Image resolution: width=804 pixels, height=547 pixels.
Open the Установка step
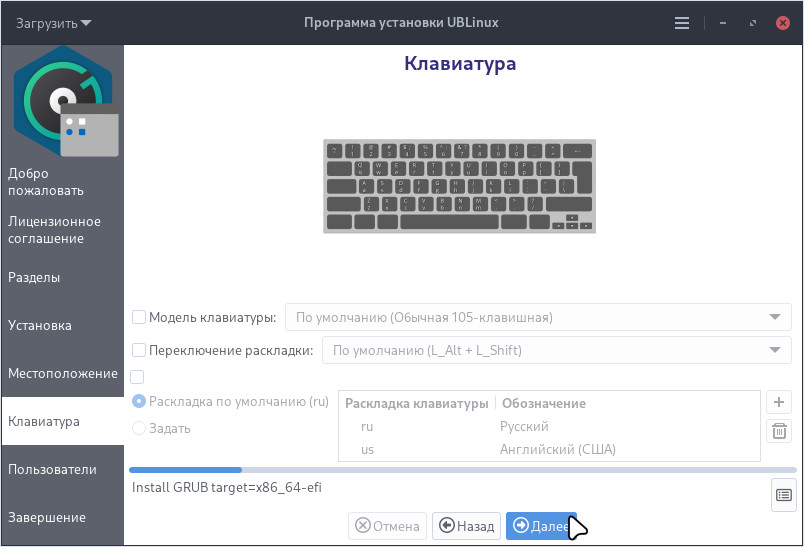[63, 326]
